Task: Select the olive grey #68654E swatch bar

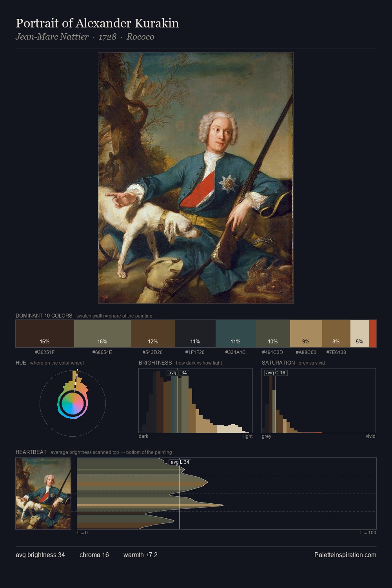Action: (102, 334)
